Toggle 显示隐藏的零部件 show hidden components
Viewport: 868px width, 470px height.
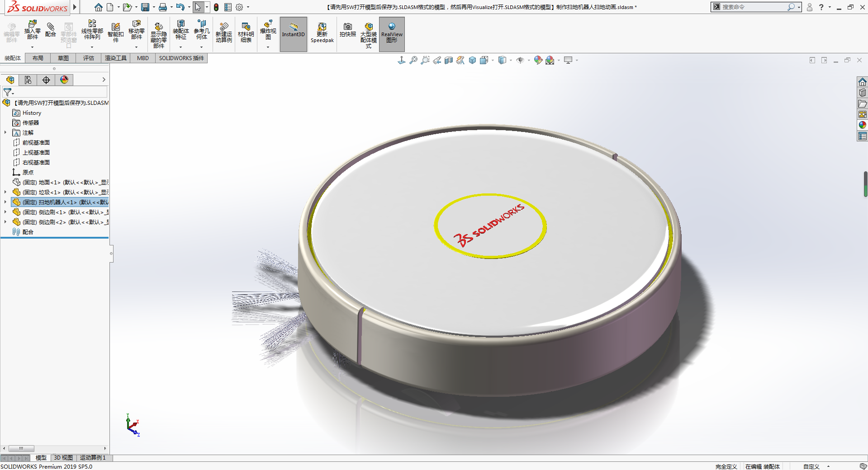click(159, 35)
